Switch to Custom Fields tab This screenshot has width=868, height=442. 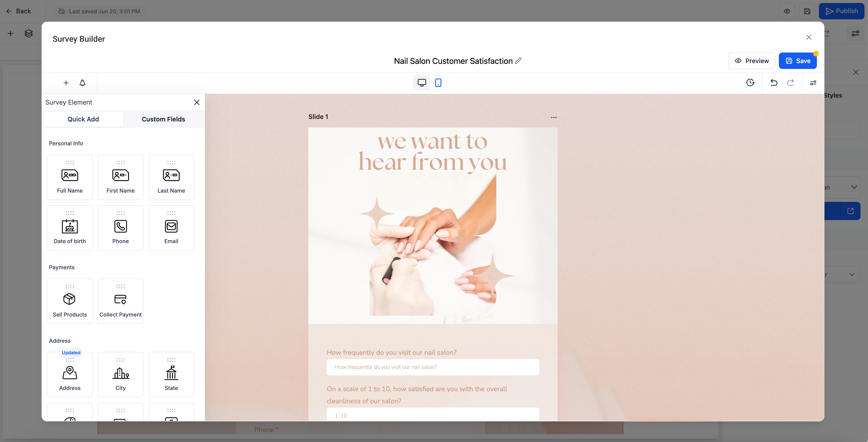(163, 119)
